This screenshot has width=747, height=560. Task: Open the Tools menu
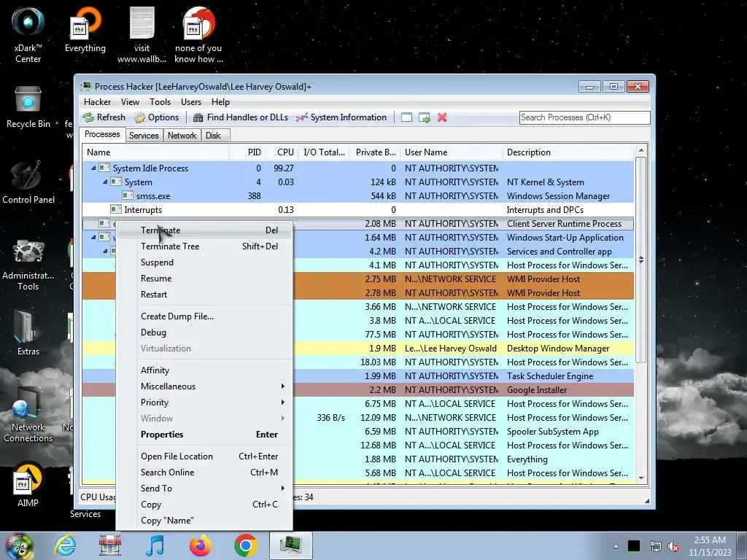point(160,102)
